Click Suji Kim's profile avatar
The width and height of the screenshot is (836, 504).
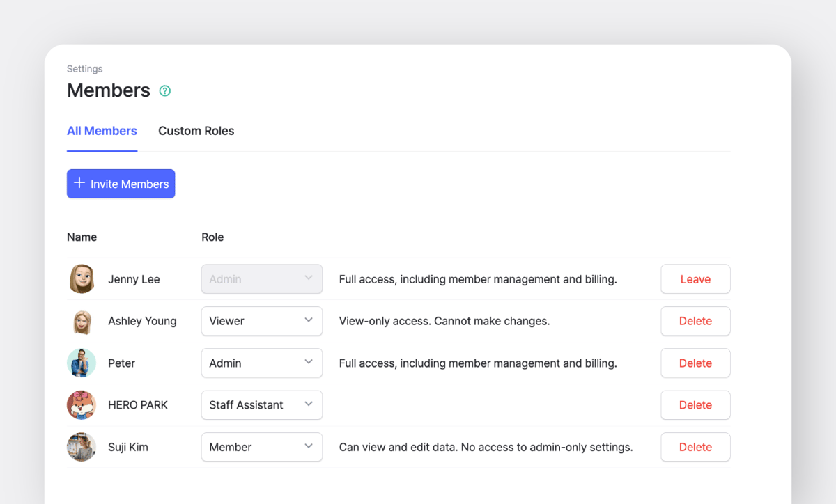click(82, 447)
